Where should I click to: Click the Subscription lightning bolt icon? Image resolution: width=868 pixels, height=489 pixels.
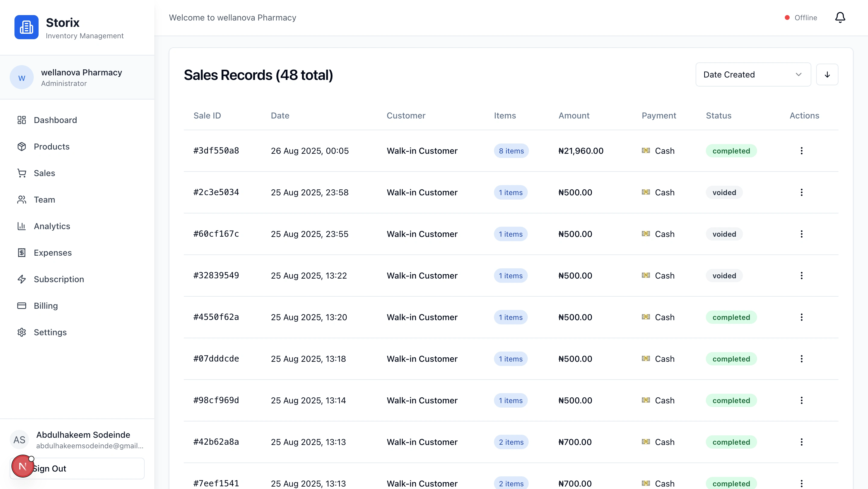(22, 279)
